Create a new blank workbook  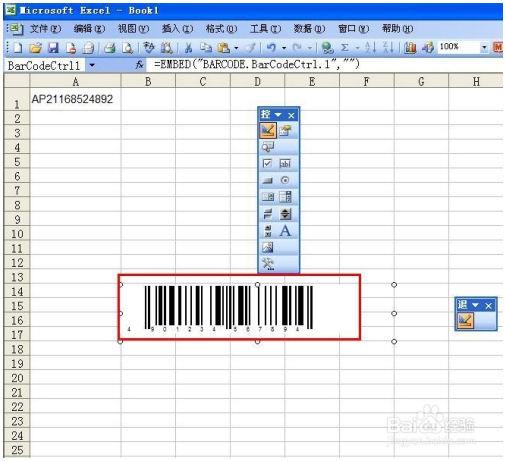click(17, 48)
